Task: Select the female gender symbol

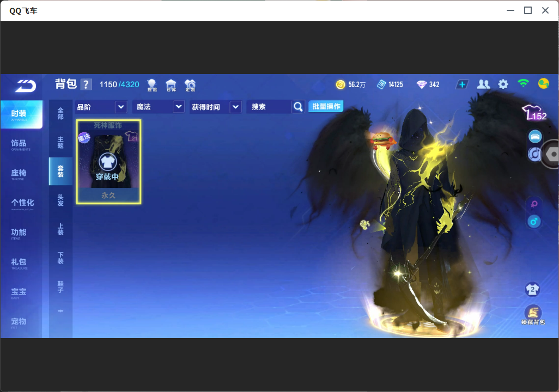Action: tap(534, 204)
